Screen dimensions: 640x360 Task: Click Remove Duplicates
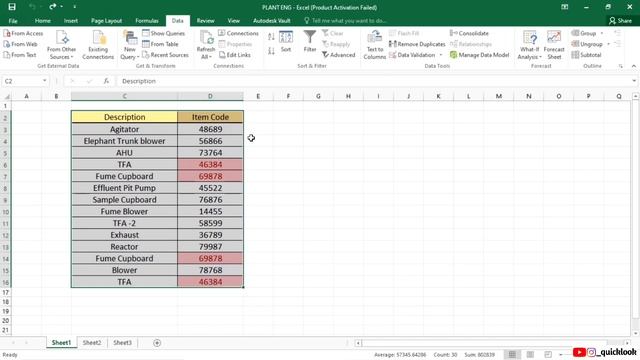pos(417,44)
